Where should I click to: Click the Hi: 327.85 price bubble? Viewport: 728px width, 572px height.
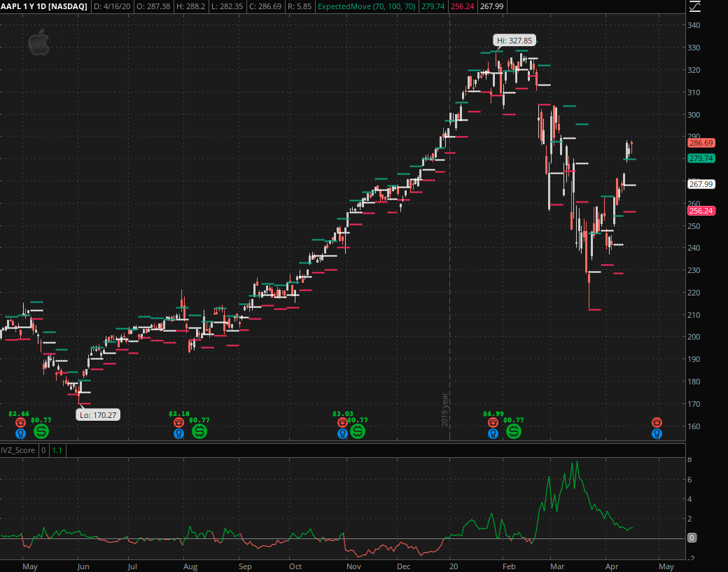click(514, 41)
